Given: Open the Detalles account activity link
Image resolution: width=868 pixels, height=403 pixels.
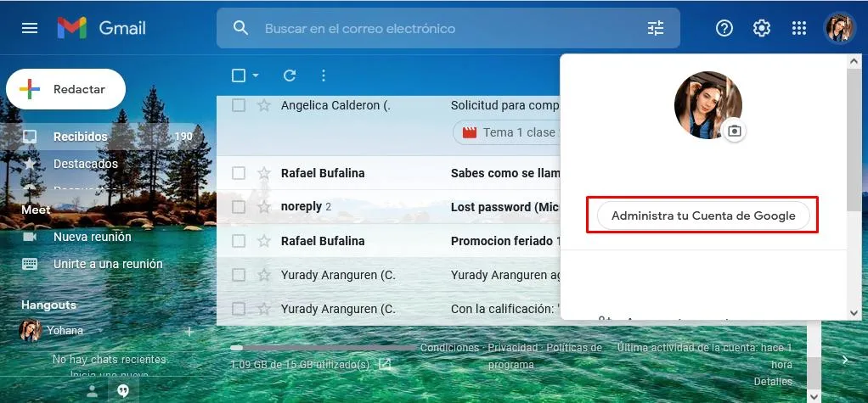Looking at the screenshot, I should (773, 382).
